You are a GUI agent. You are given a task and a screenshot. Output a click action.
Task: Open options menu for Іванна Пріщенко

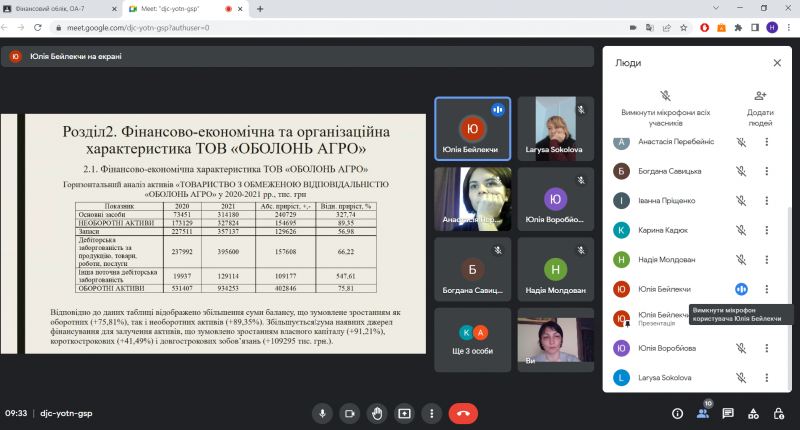766,201
